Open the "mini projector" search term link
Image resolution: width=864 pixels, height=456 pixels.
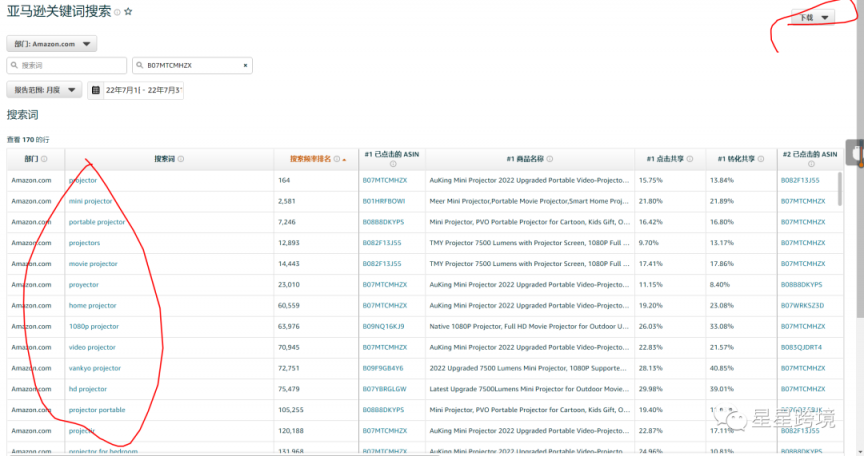[x=90, y=201]
